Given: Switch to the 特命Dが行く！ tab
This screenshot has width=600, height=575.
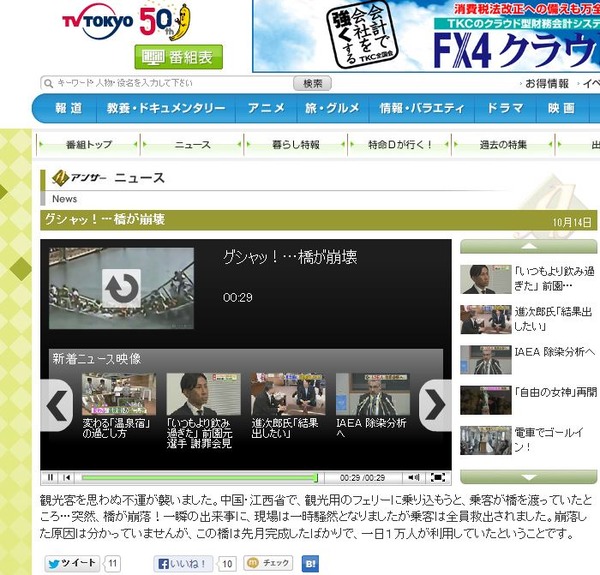Looking at the screenshot, I should pos(399,145).
